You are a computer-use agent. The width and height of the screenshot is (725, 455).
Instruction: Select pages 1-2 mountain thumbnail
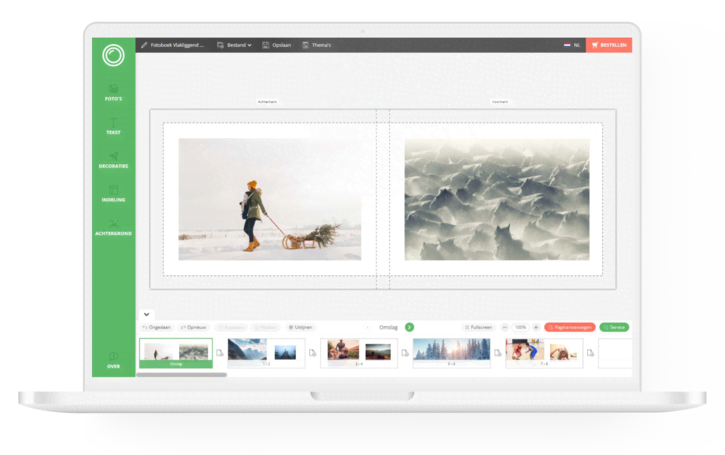click(x=266, y=353)
